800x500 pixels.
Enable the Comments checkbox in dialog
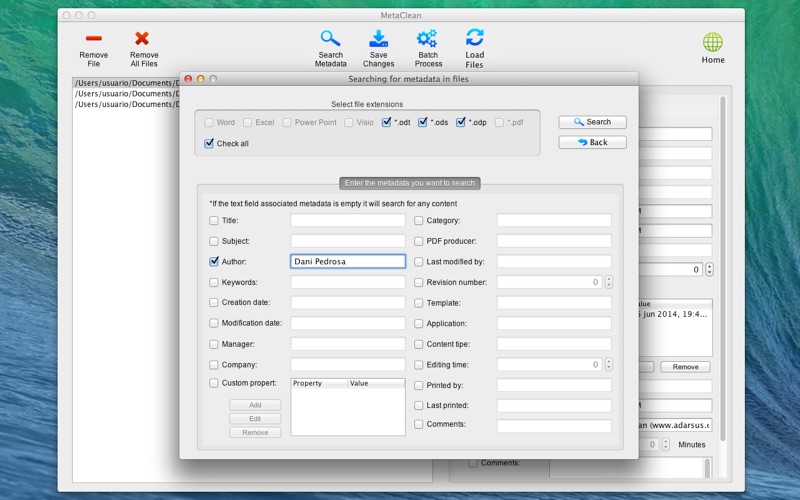point(418,424)
